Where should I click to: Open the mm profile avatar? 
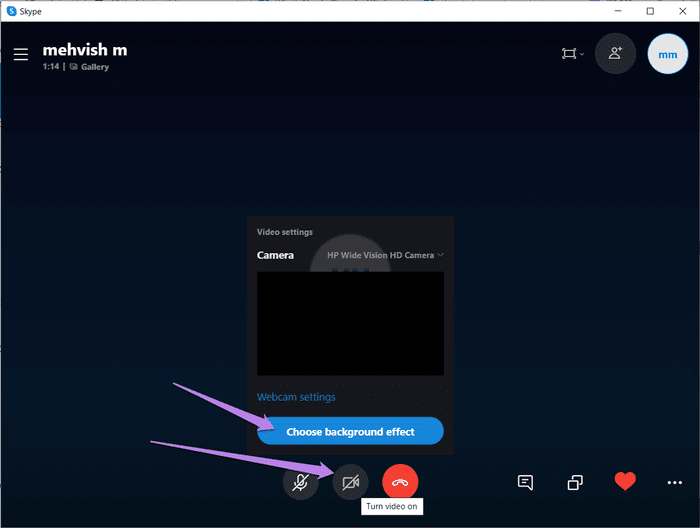pos(667,54)
